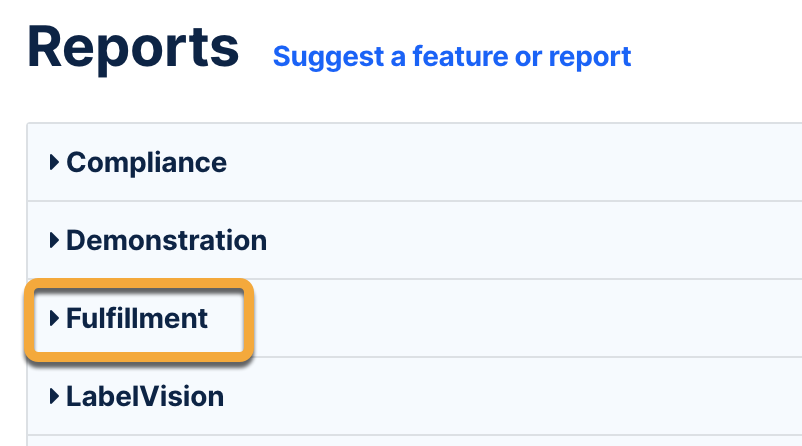Click blank space in the Compliance row
This screenshot has width=802, height=446.
pyautogui.click(x=500, y=162)
